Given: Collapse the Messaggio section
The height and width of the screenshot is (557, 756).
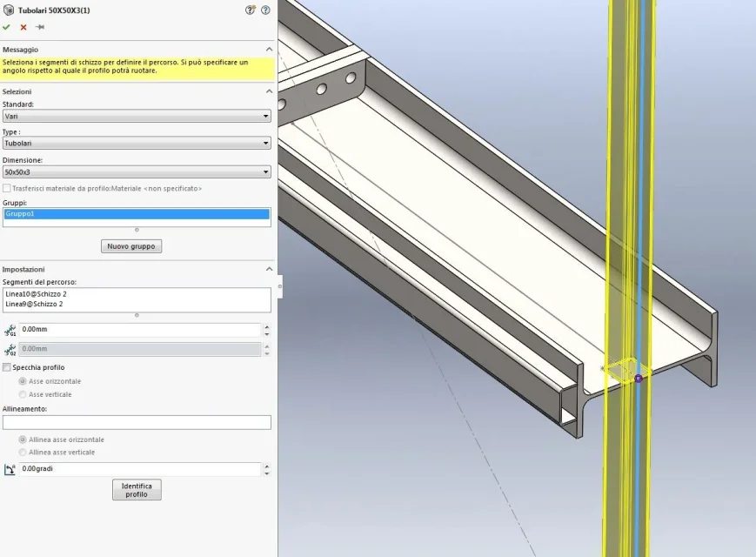Looking at the screenshot, I should pos(269,50).
